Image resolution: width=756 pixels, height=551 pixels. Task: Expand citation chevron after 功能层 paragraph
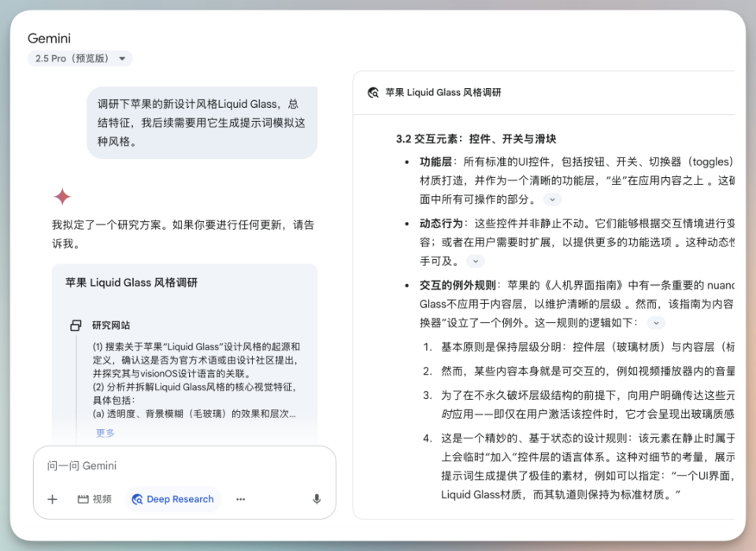(x=553, y=199)
